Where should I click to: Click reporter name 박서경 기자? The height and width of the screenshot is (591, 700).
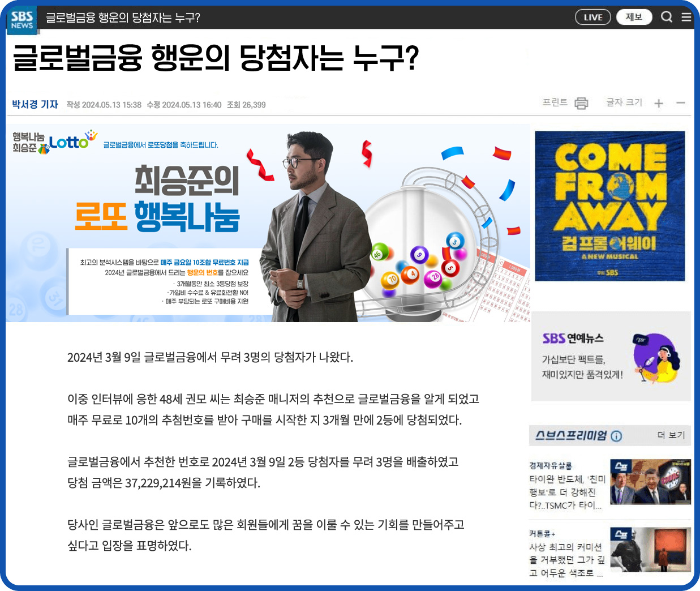[x=35, y=104]
